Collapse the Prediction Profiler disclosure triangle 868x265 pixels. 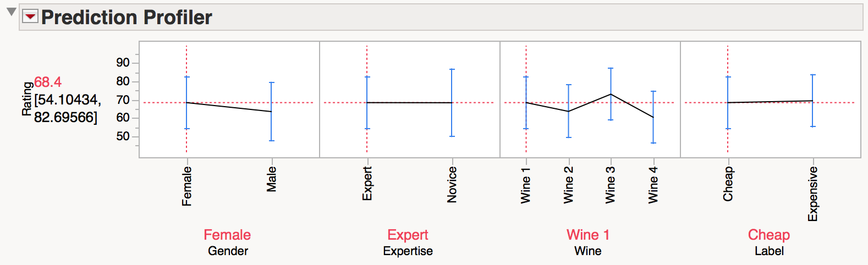click(x=11, y=12)
